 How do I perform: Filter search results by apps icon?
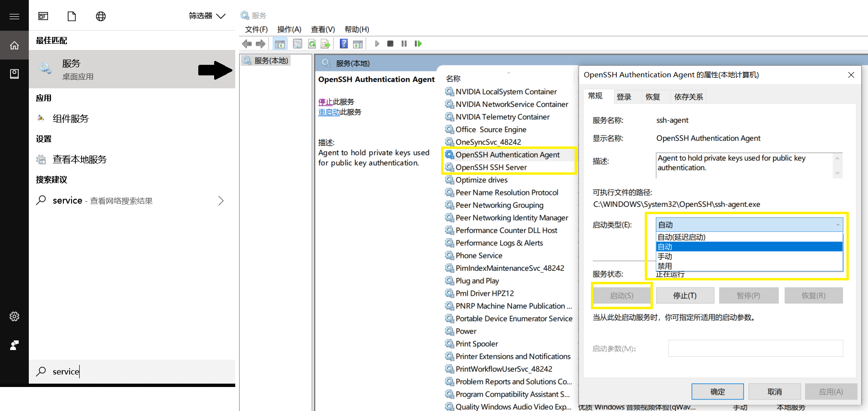pyautogui.click(x=43, y=16)
